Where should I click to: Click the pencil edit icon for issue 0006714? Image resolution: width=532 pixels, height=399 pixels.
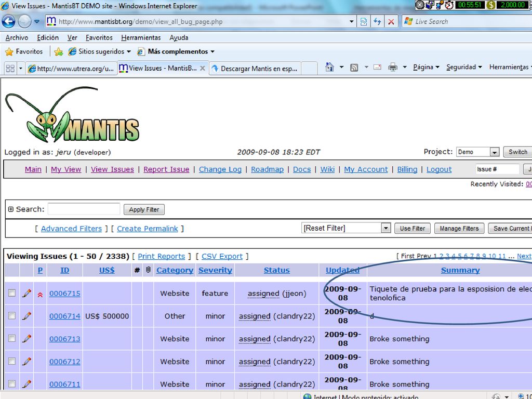coord(26,316)
